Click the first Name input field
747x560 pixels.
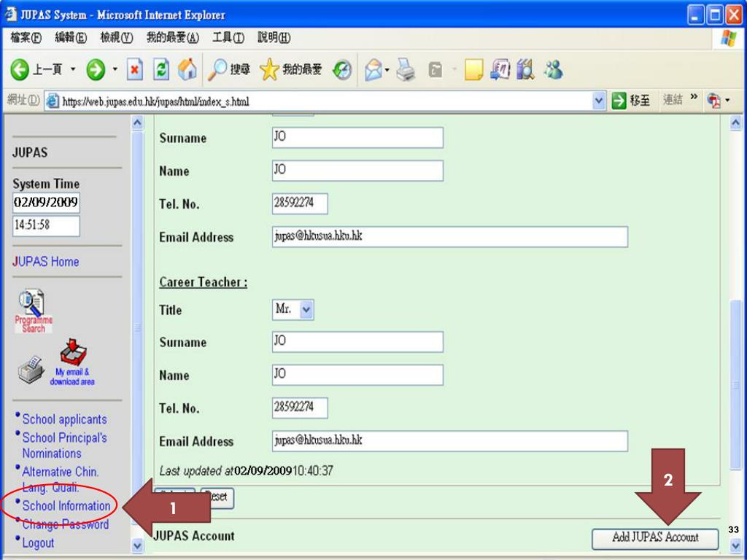[x=357, y=171]
